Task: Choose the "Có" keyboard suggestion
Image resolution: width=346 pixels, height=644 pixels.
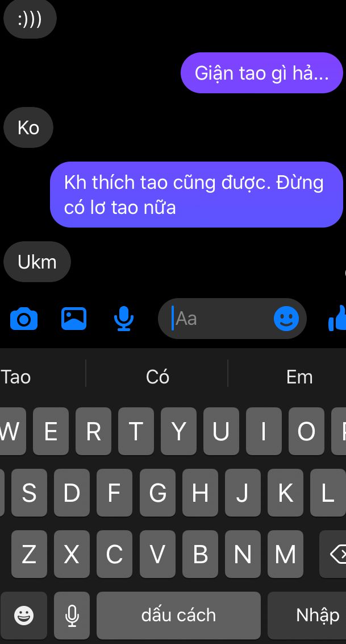Action: click(x=157, y=377)
